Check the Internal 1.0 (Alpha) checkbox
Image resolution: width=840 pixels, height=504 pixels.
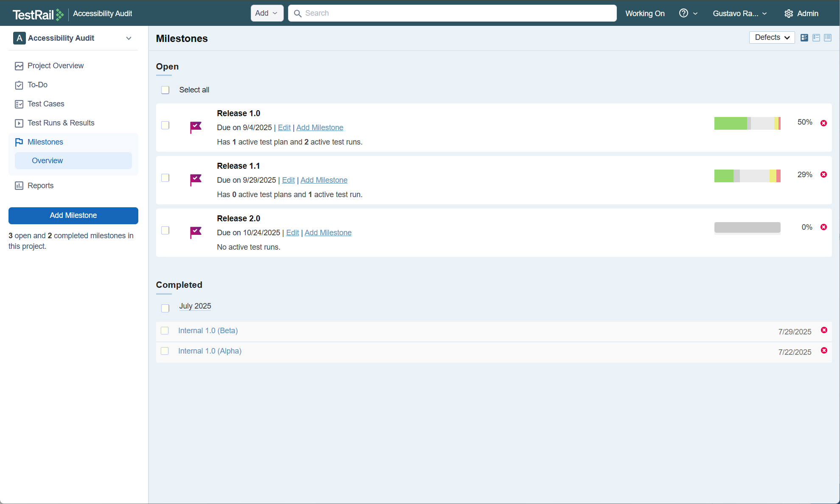coord(165,351)
